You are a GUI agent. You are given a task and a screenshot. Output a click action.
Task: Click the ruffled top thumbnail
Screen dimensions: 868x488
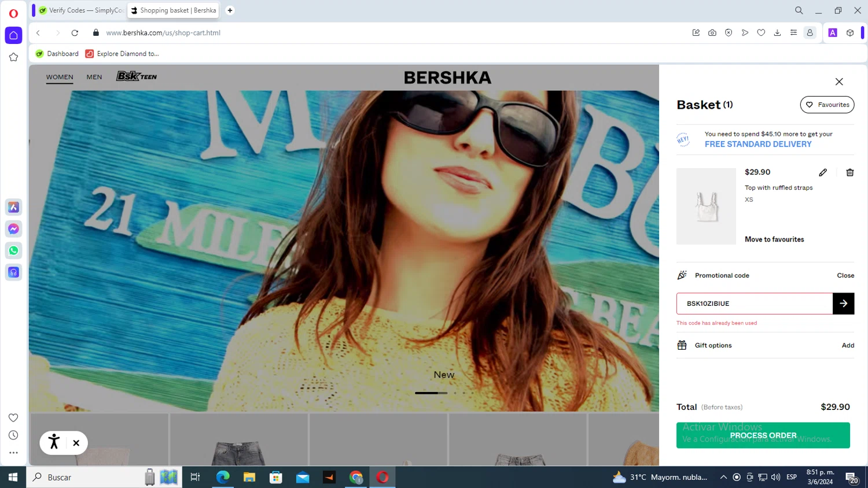tap(706, 206)
